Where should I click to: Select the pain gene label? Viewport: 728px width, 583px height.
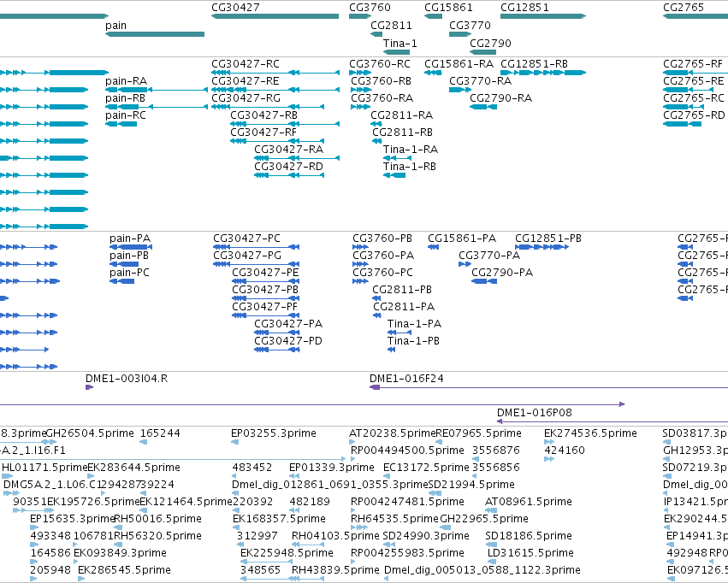click(x=115, y=26)
